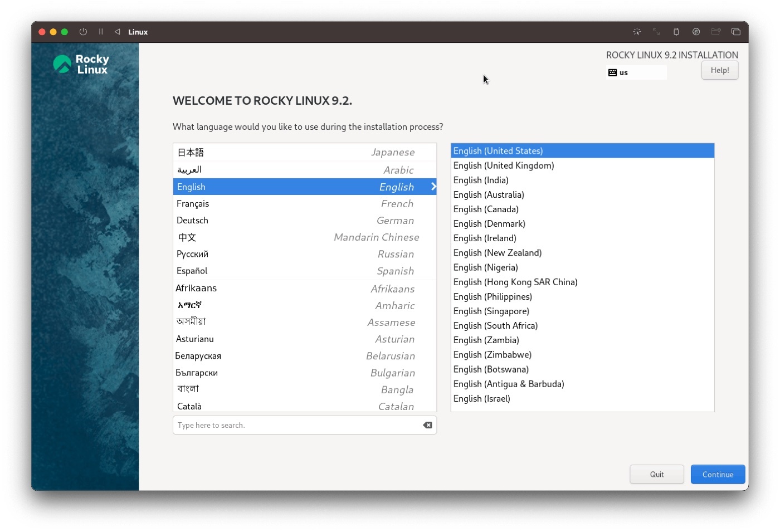Select Amharic language row
This screenshot has width=780, height=532.
305,305
